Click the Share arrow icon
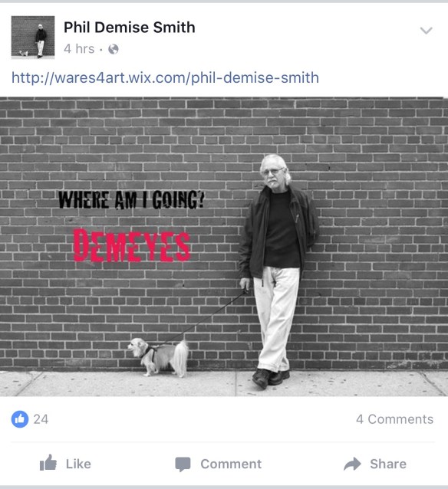The height and width of the screenshot is (489, 448). coord(352,464)
